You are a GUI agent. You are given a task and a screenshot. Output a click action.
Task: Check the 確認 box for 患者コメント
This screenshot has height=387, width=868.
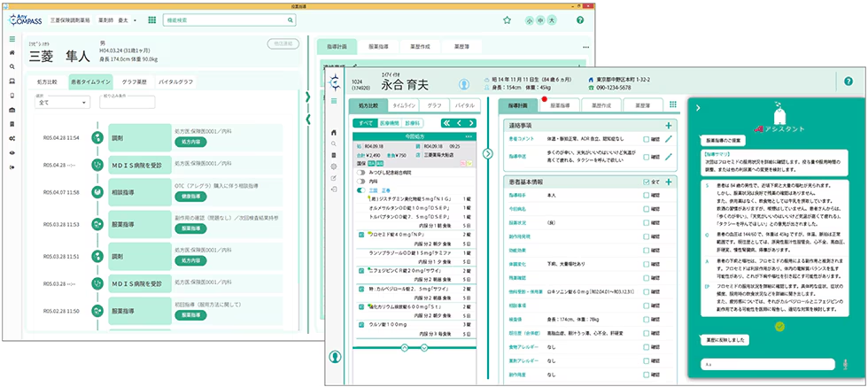tap(646, 139)
